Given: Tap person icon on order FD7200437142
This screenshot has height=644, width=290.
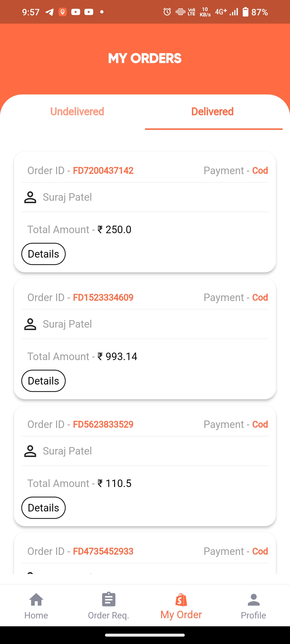Looking at the screenshot, I should coord(30,197).
